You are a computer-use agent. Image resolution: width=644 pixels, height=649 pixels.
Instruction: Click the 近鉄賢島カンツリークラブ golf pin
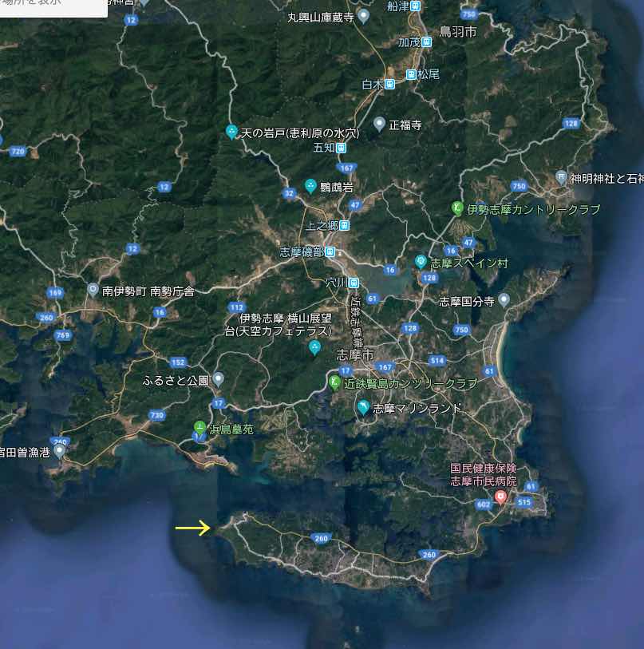point(335,383)
